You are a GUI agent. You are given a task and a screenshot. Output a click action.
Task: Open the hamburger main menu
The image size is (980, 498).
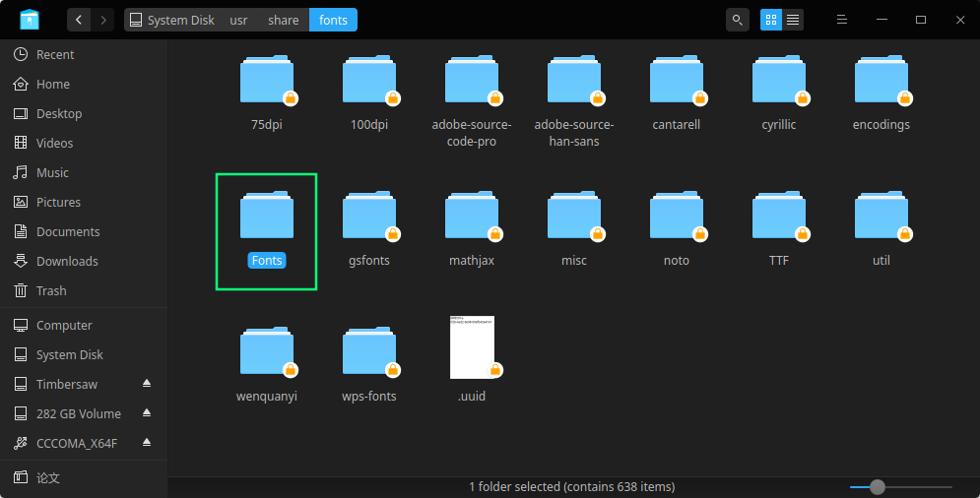click(x=842, y=20)
